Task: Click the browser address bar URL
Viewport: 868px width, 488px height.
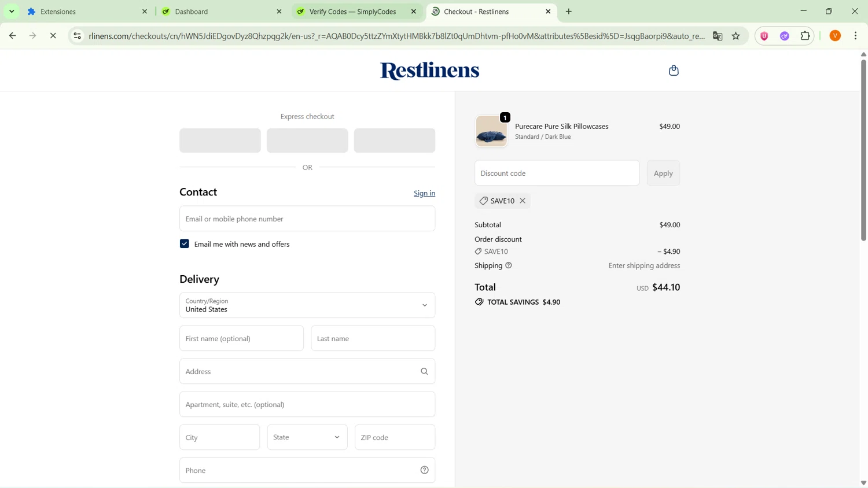Action: tap(397, 36)
